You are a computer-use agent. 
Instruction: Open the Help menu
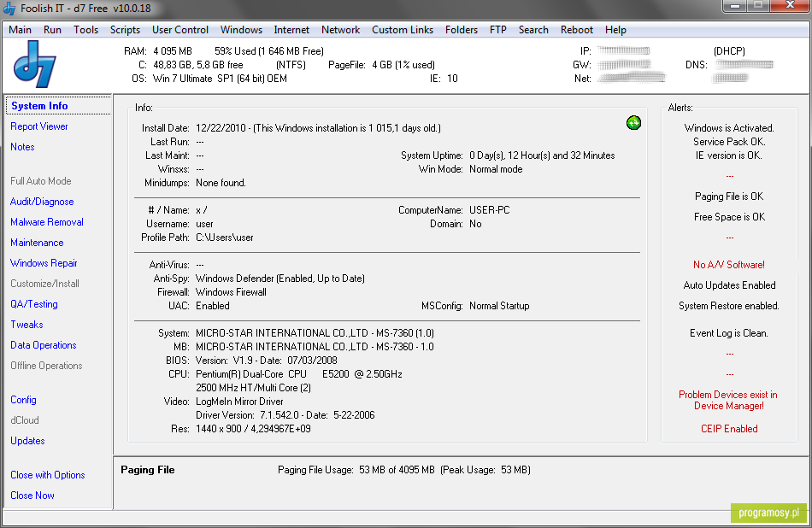tap(615, 30)
